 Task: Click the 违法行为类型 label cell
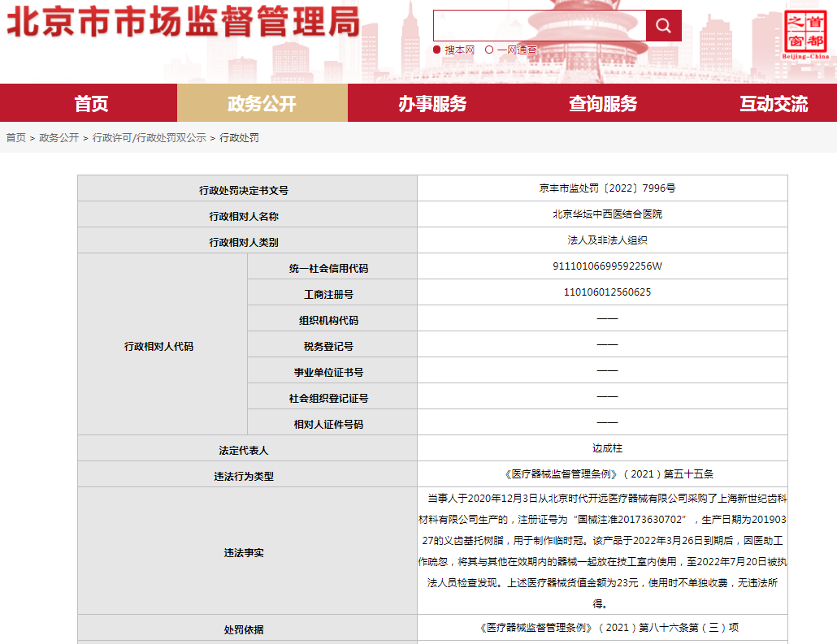[247, 474]
